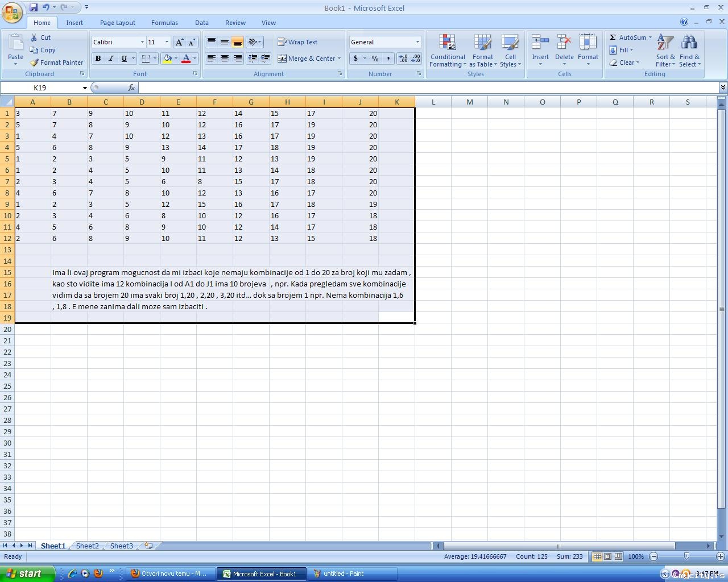
Task: Click the zoom slider in status bar
Action: coord(686,556)
